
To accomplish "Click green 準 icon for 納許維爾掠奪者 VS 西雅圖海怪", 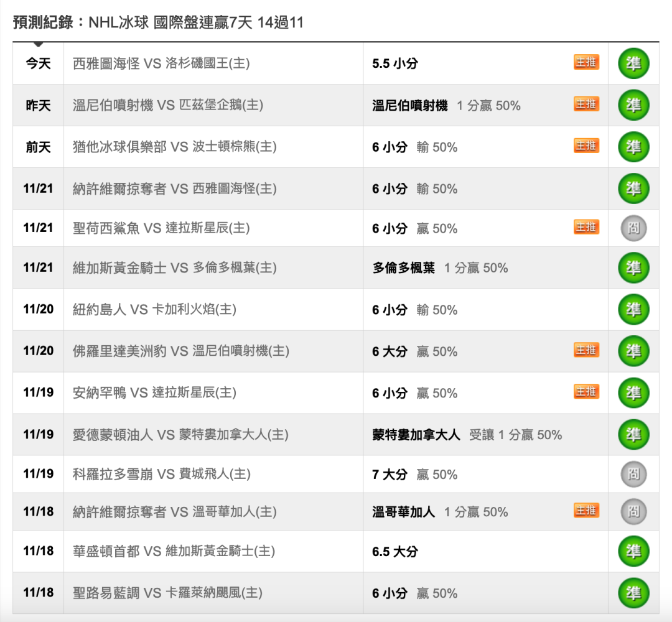I will pyautogui.click(x=633, y=188).
